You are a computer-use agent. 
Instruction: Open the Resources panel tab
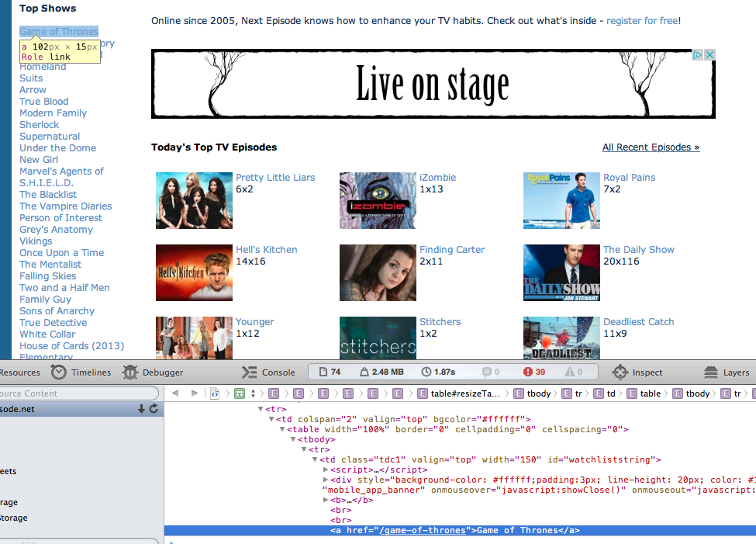coord(19,372)
